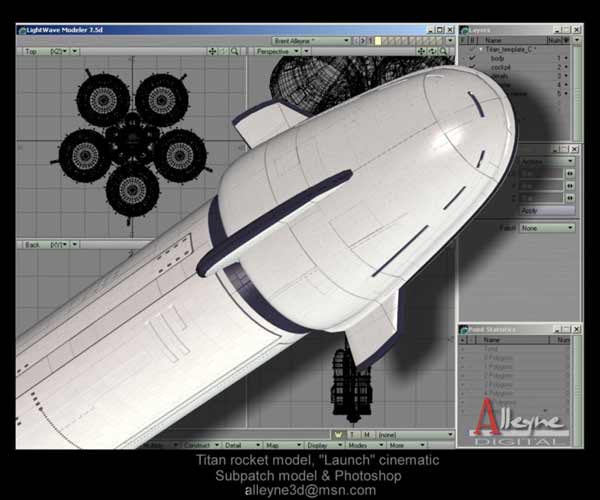
Task: Click the layer bank number 1 button
Action: click(x=370, y=41)
